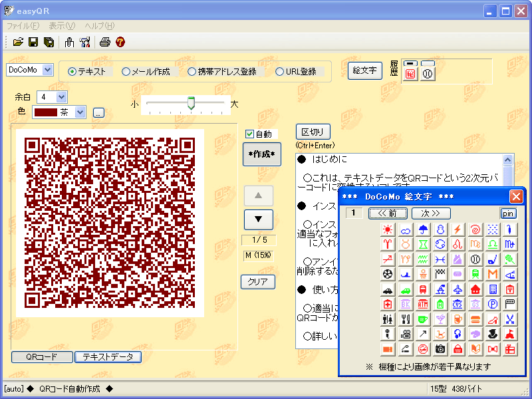Insert the restroom man and woman emoji
Screen dimensions: 532x399
(388, 319)
